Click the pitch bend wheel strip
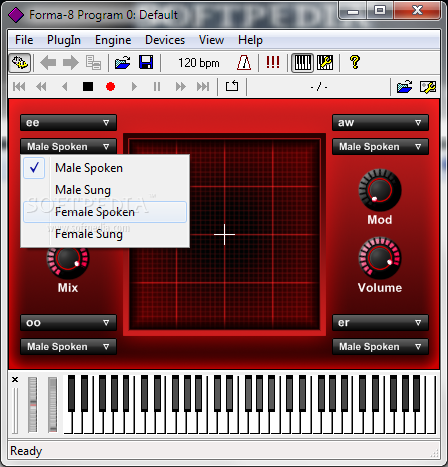Screen dimensions: 448x467 point(33,405)
